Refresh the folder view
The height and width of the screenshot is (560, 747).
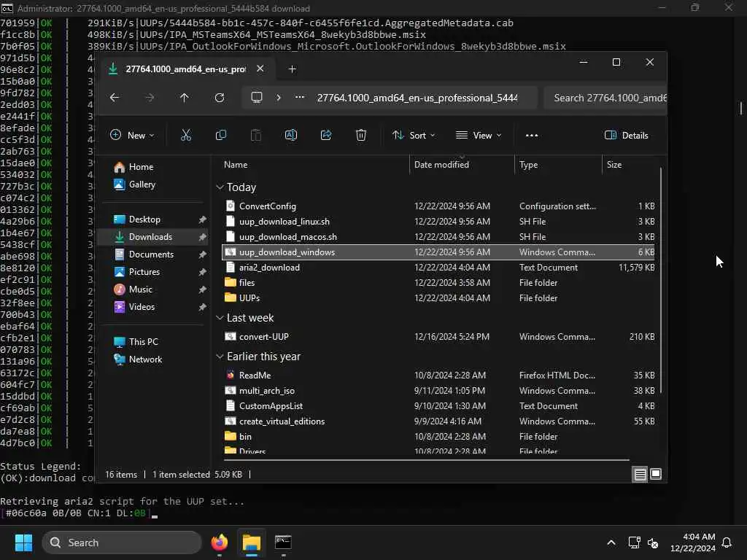point(220,98)
